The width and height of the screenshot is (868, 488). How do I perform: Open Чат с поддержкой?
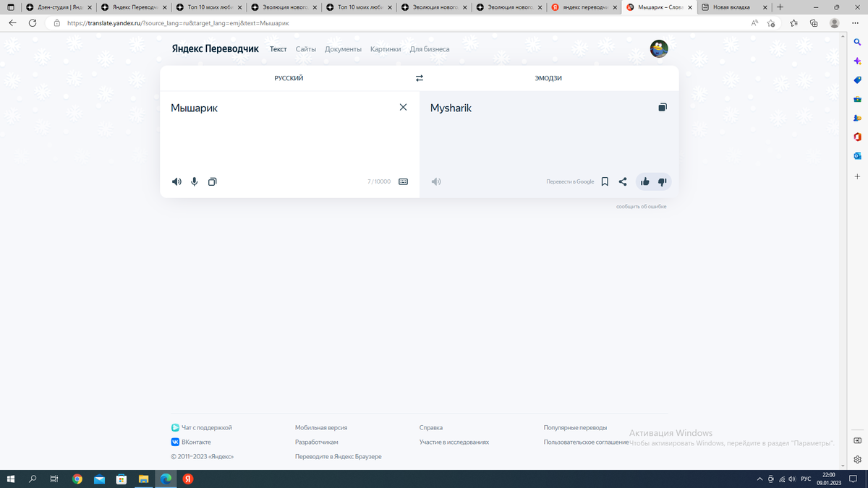click(x=202, y=427)
